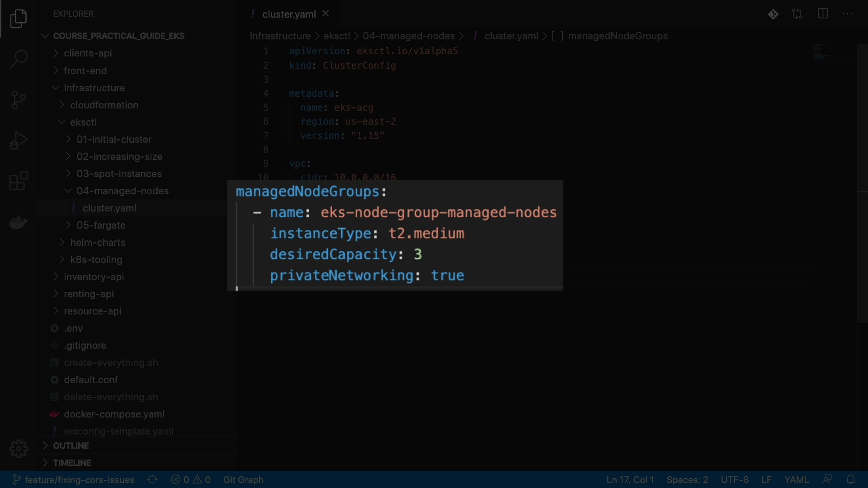The height and width of the screenshot is (488, 868).
Task: Click Manage gear icon in activity bar
Action: pos(19,449)
